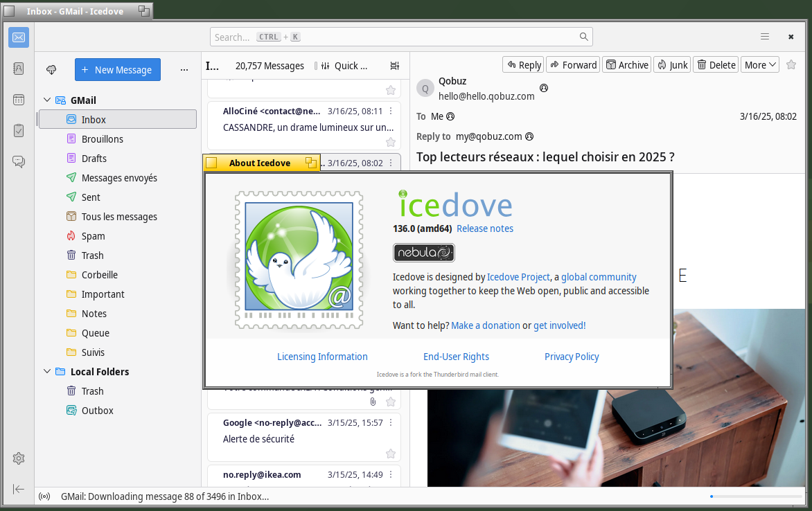
Task: Mark the message as Junk
Action: point(672,64)
